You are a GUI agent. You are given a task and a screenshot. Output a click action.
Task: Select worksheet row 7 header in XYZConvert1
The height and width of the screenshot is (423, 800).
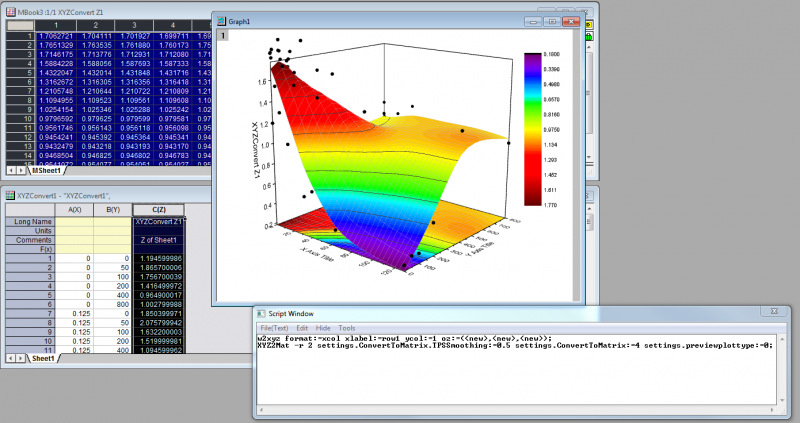(x=30, y=314)
